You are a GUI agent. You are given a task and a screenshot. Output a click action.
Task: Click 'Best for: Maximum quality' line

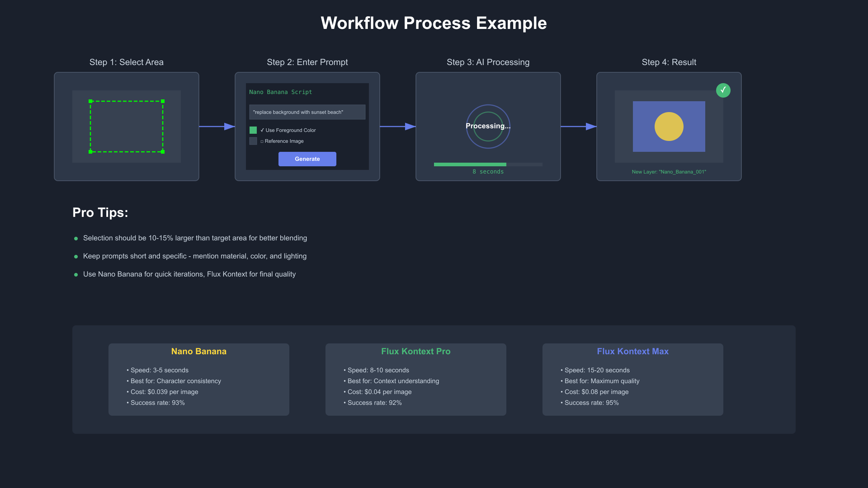(x=600, y=381)
